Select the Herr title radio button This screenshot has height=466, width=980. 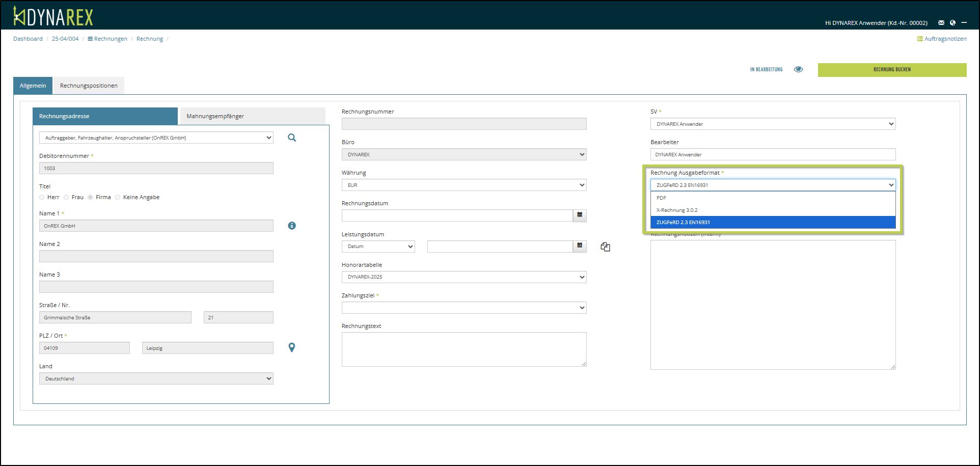tap(42, 197)
